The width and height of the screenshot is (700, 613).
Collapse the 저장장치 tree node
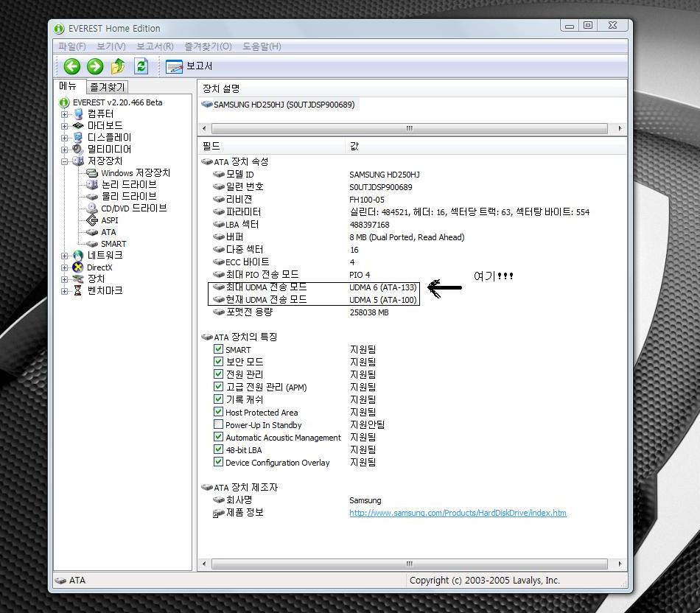pyautogui.click(x=65, y=161)
